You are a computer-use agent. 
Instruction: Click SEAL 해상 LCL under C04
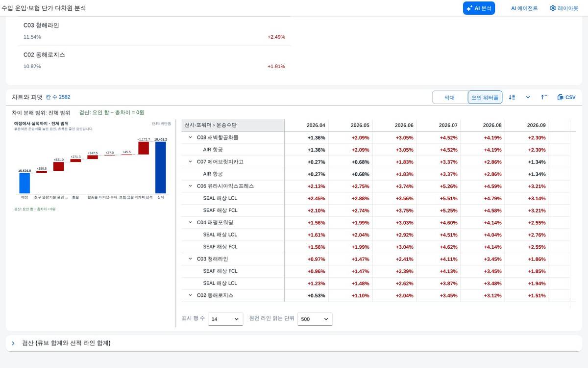220,235
